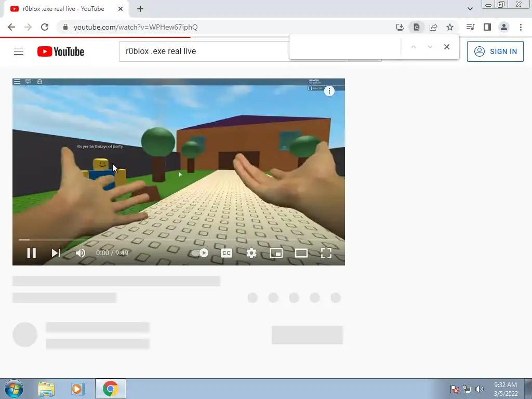This screenshot has height=399, width=532.
Task: Click the video progress bar
Action: [x=179, y=240]
